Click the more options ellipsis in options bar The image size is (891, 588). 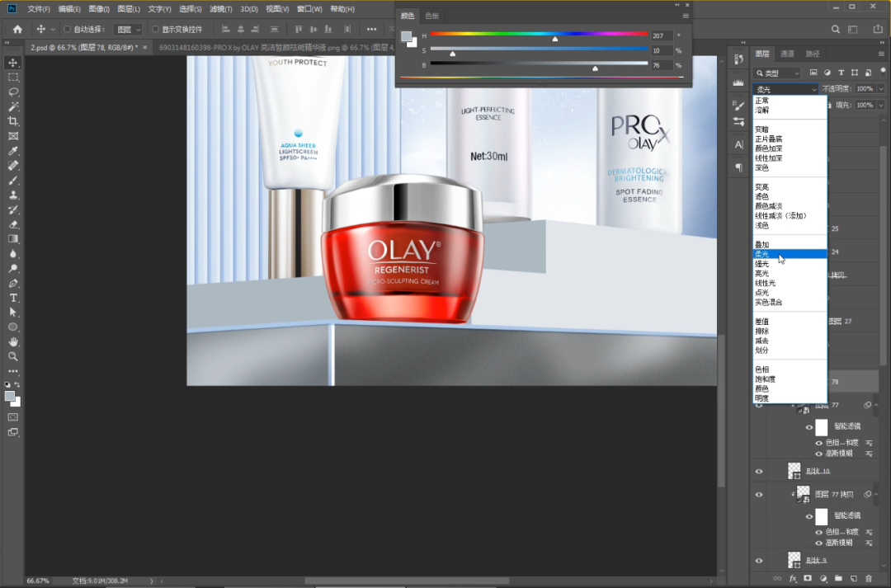coord(371,30)
